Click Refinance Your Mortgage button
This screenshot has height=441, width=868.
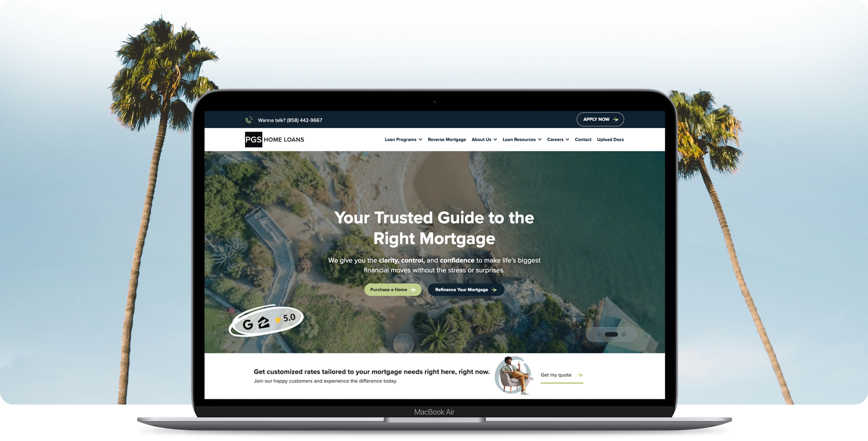click(x=466, y=290)
